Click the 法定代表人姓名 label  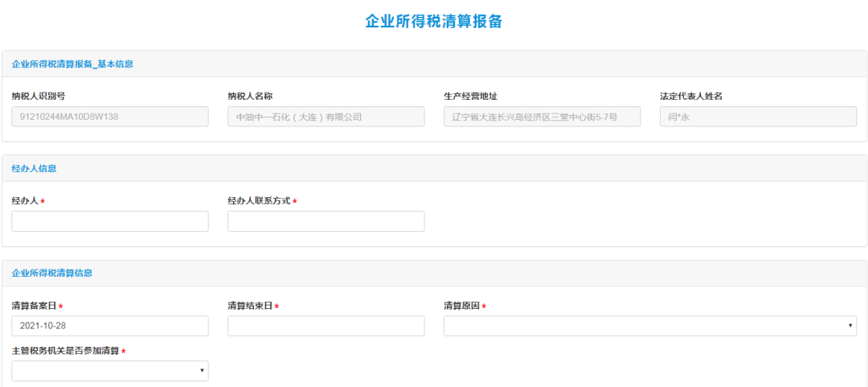[691, 96]
